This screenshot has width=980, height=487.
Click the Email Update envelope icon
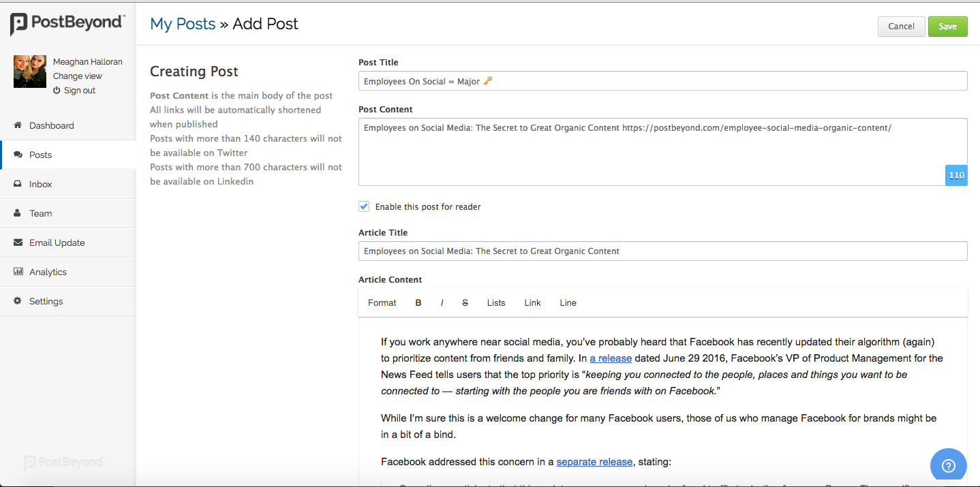pyautogui.click(x=18, y=242)
